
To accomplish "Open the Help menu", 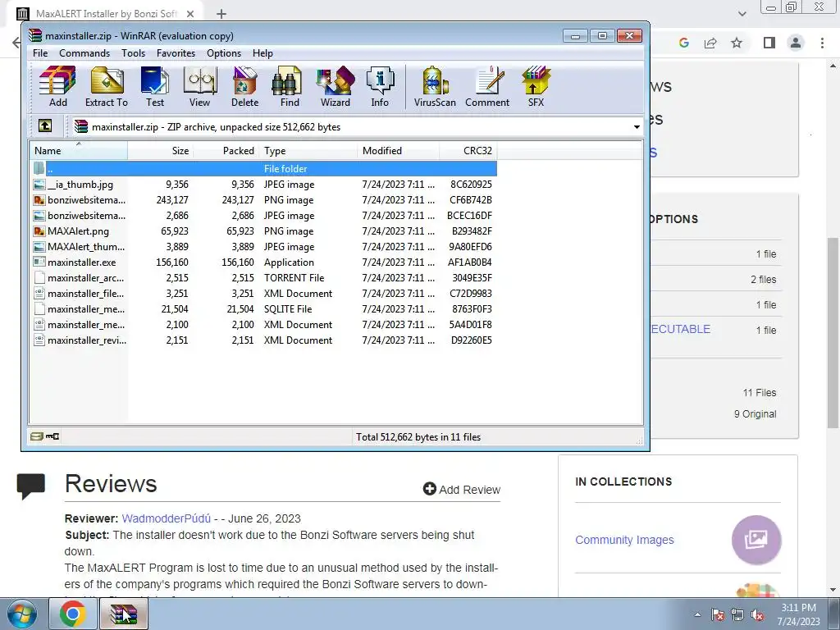I will 262,53.
